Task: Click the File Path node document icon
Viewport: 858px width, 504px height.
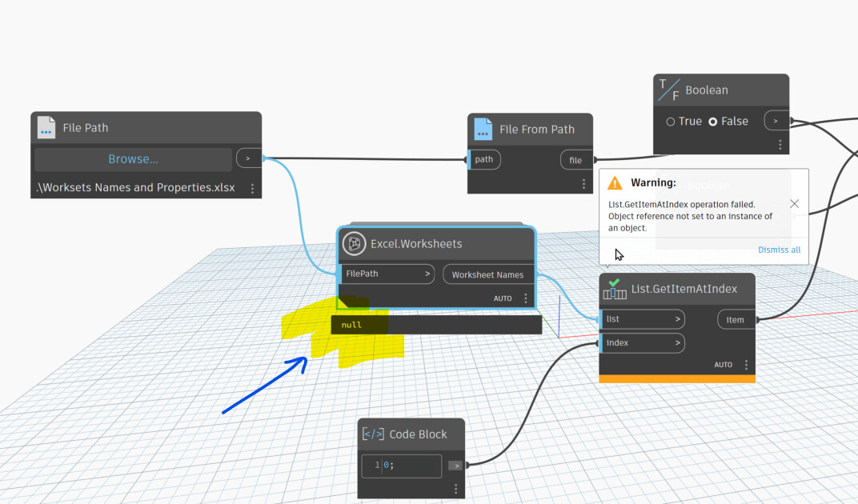Action: pos(46,127)
